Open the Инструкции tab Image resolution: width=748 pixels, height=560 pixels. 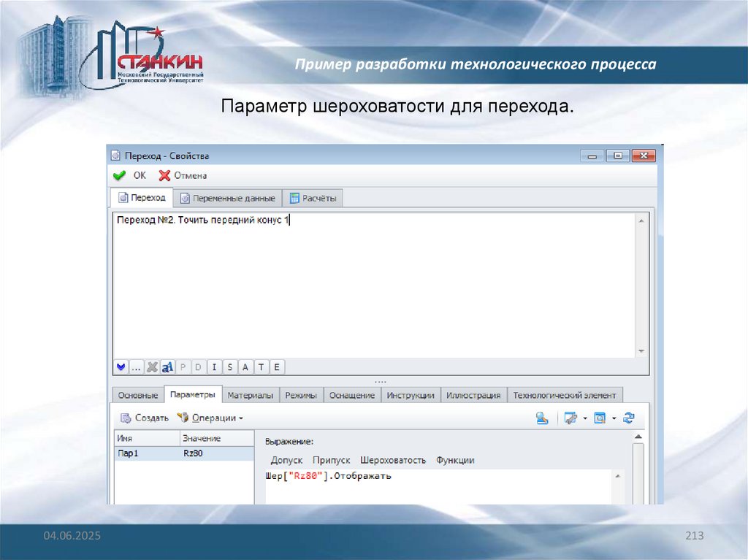click(411, 396)
